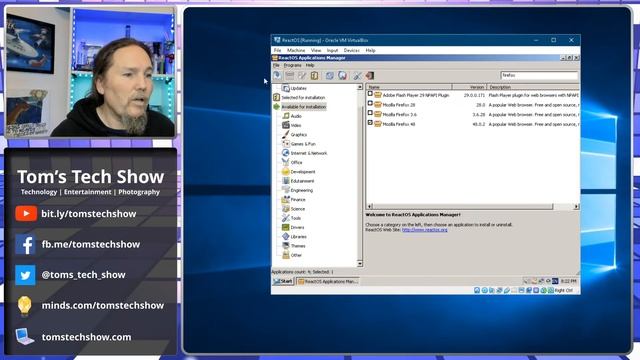Open the Machine menu in VirtualBox
640x360 pixels.
tap(296, 50)
